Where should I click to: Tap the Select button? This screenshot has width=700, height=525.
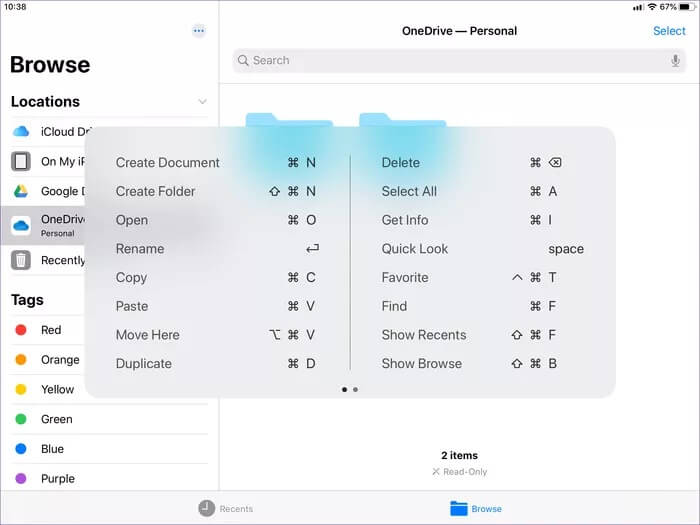(669, 31)
